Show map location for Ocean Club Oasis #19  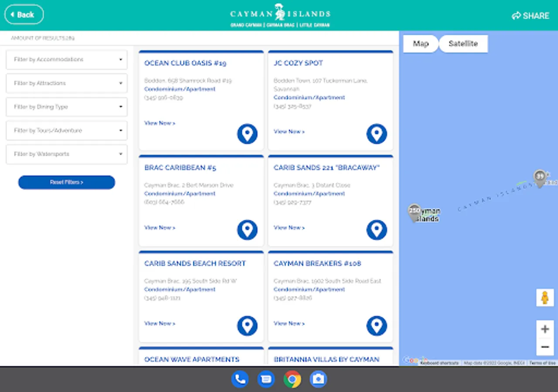(x=247, y=134)
